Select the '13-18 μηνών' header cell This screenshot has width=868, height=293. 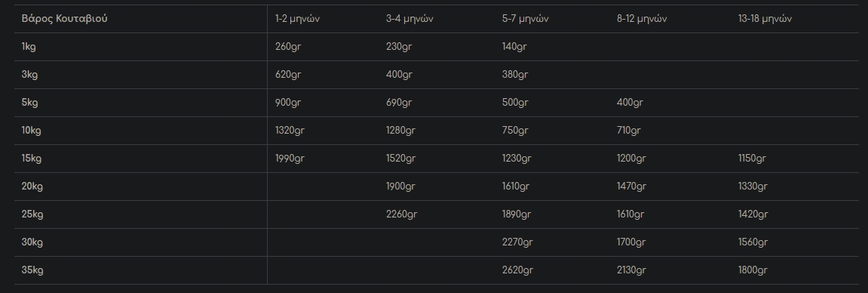765,19
